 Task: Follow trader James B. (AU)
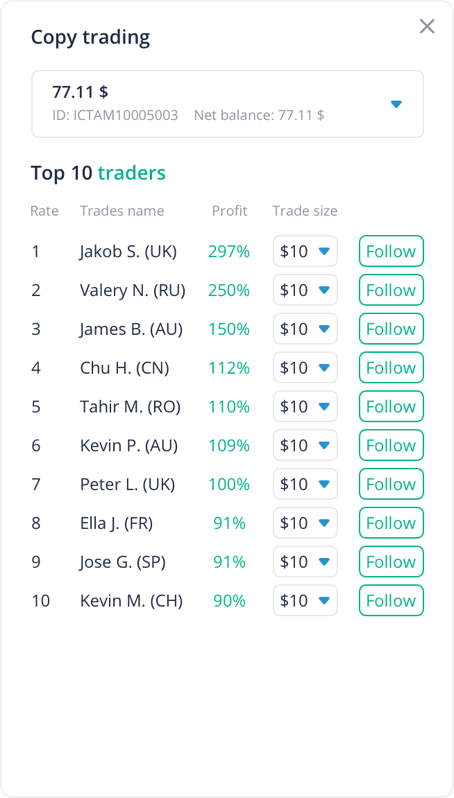point(391,329)
